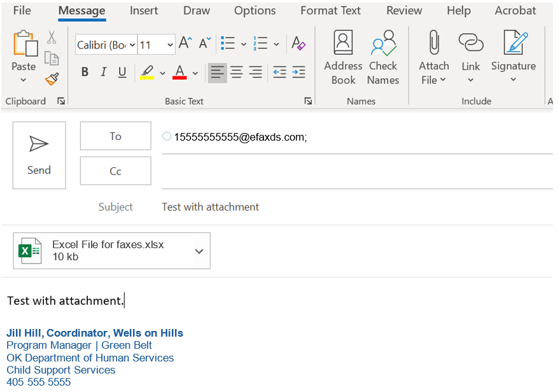Click 'OK Department of Human Services' line
Screen dimensions: 558x392
(90, 358)
